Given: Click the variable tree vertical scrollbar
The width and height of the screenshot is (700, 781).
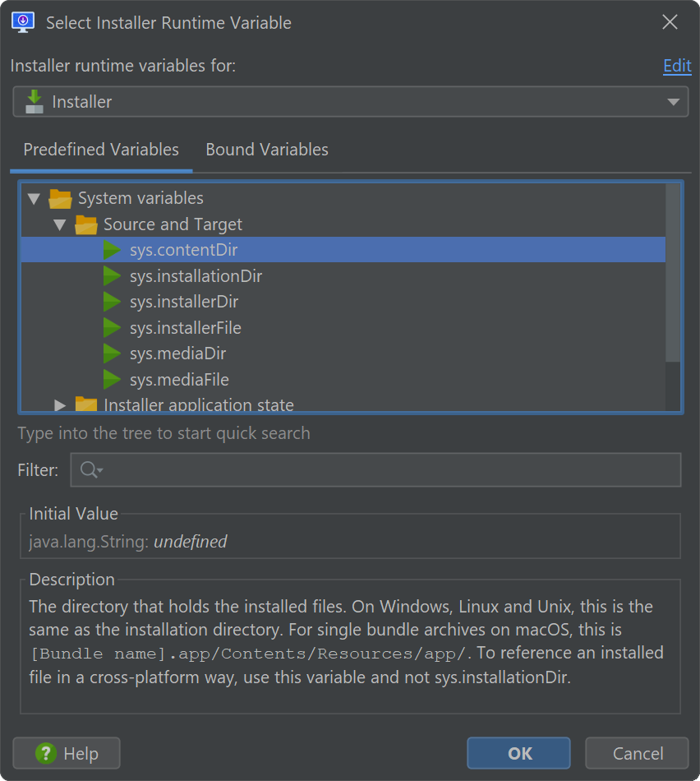Looking at the screenshot, I should (673, 273).
